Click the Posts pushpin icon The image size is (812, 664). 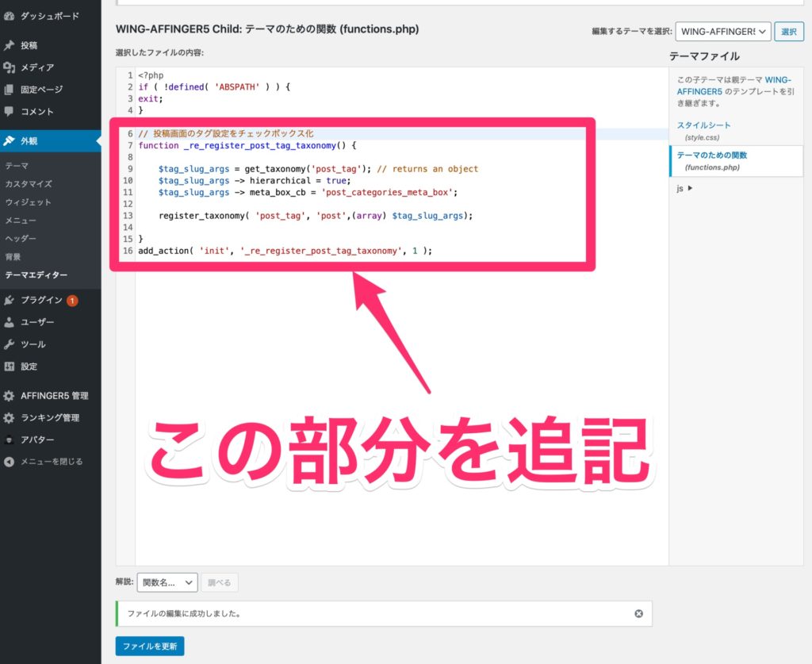9,45
